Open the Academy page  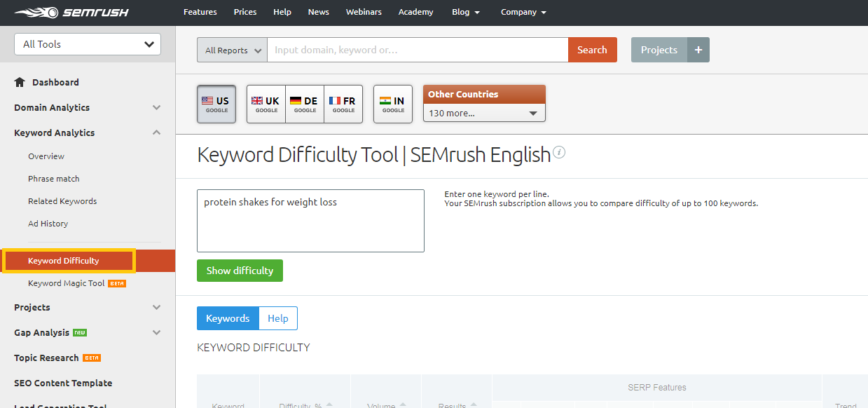point(416,12)
